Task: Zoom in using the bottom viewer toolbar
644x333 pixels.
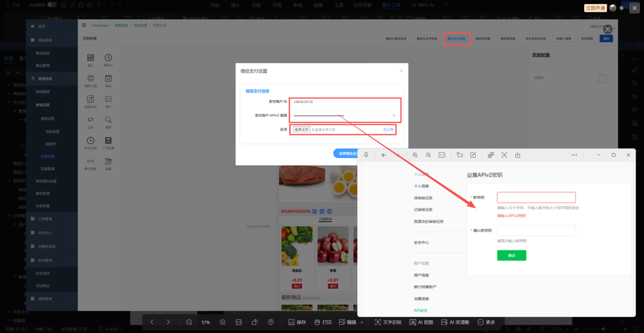Action: point(223,322)
